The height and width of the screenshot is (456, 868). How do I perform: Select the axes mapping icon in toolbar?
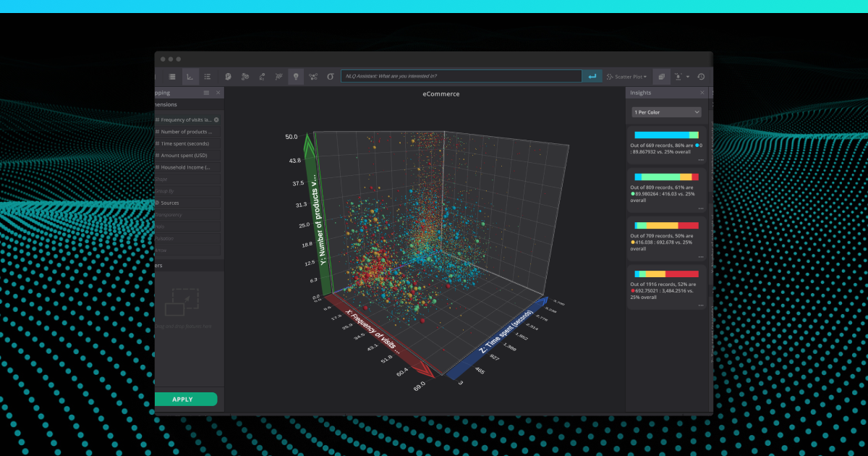(190, 76)
